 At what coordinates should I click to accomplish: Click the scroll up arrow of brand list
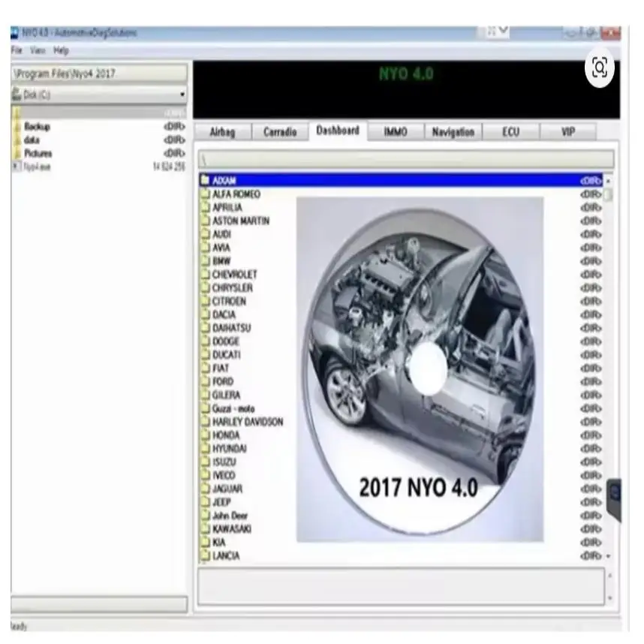point(608,181)
